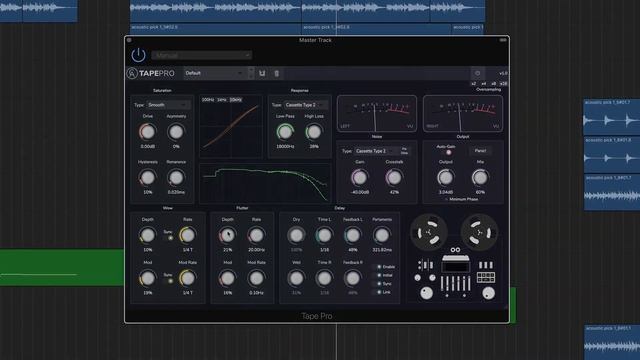640x360 pixels.
Task: Save the current preset with the save icon
Action: [x=262, y=73]
